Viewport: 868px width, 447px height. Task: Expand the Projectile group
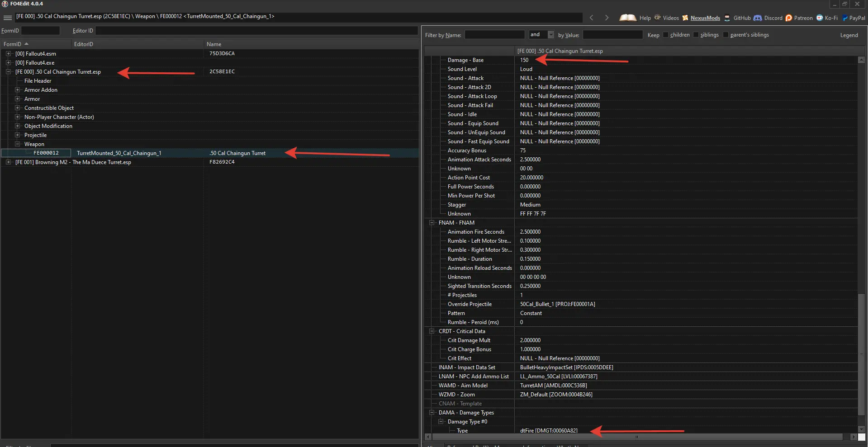tap(17, 135)
